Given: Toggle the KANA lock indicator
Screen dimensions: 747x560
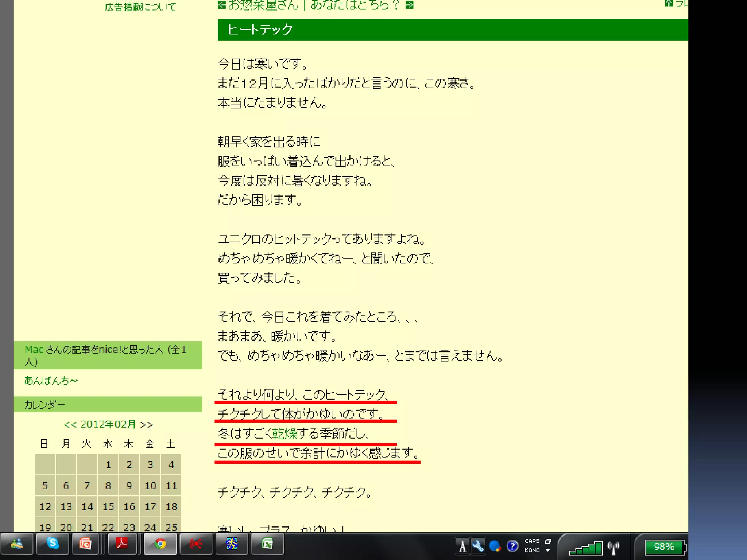Looking at the screenshot, I should click(x=532, y=551).
